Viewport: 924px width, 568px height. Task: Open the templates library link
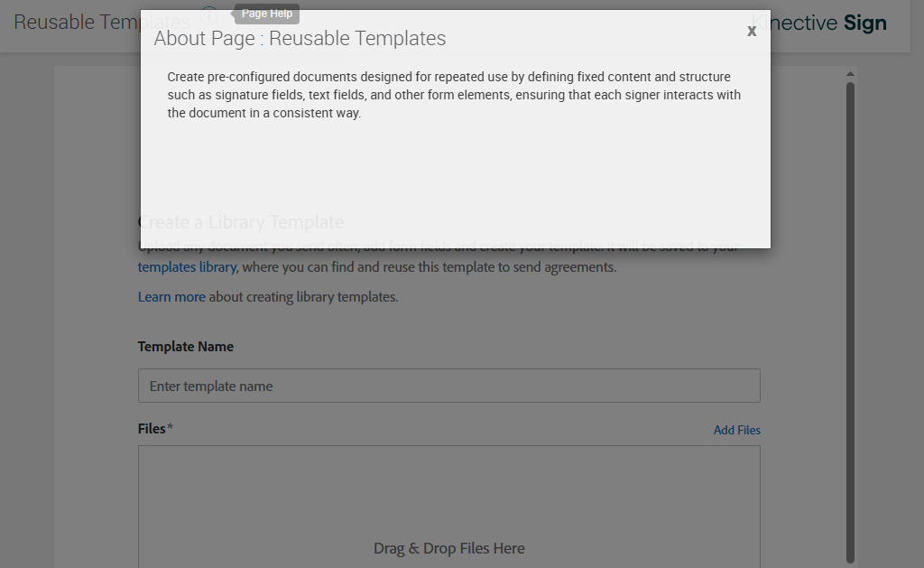[187, 267]
